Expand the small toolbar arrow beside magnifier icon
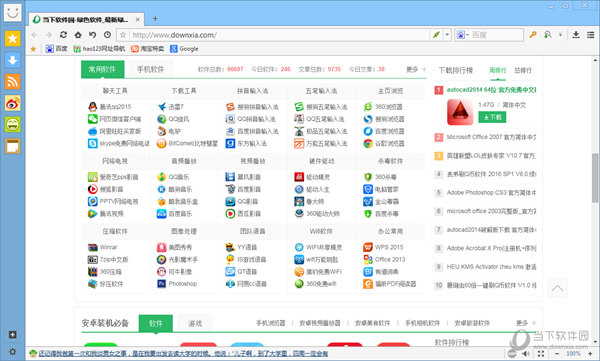This screenshot has height=361, width=600. pyautogui.click(x=560, y=35)
